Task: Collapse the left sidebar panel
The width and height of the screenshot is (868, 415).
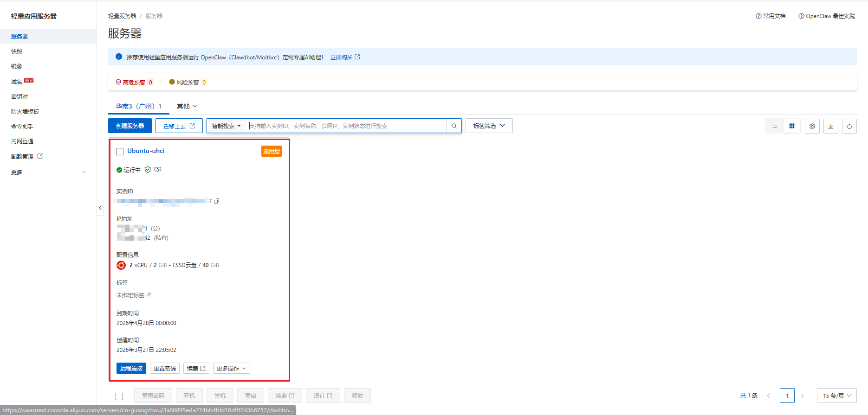Action: point(100,208)
